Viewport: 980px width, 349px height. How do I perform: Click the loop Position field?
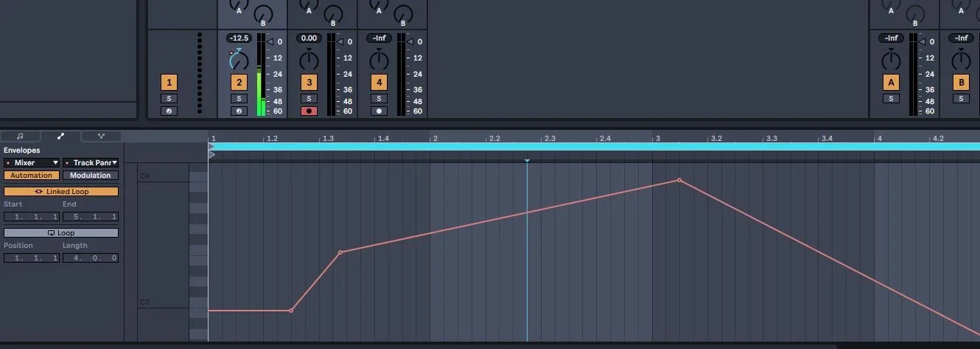pyautogui.click(x=32, y=258)
